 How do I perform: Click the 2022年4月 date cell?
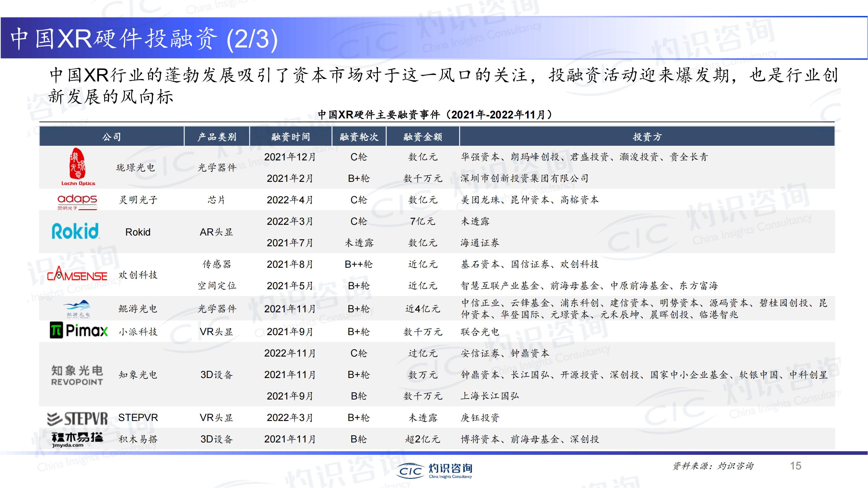click(290, 200)
